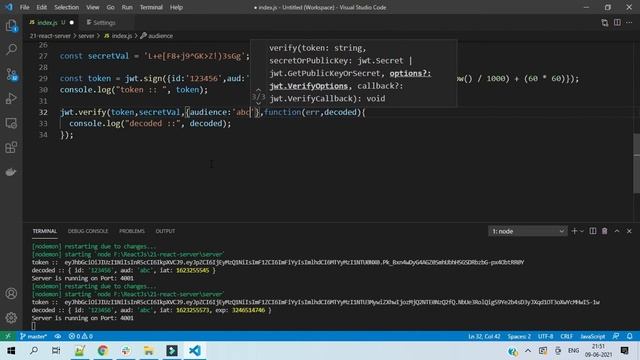This screenshot has height=360, width=640.
Task: Kill the terminal with trash icon
Action: click(x=604, y=231)
